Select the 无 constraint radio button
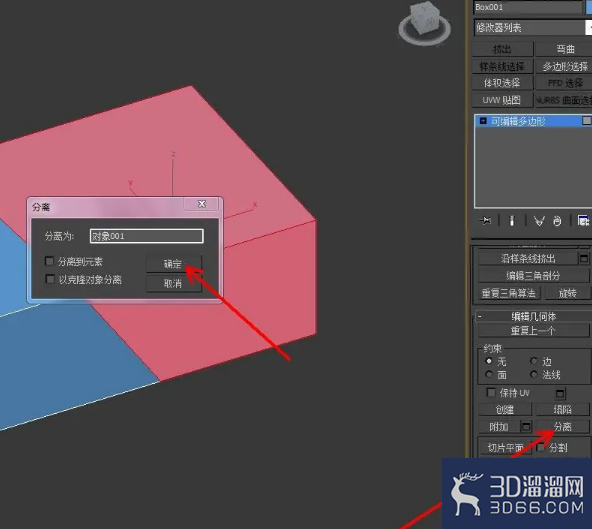This screenshot has width=592, height=529. (489, 361)
